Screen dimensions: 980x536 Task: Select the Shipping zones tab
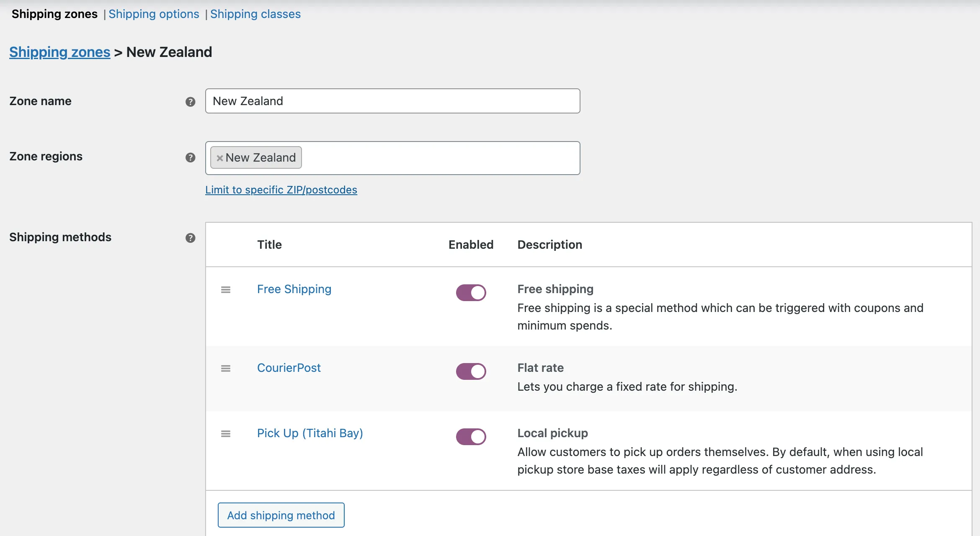[54, 14]
